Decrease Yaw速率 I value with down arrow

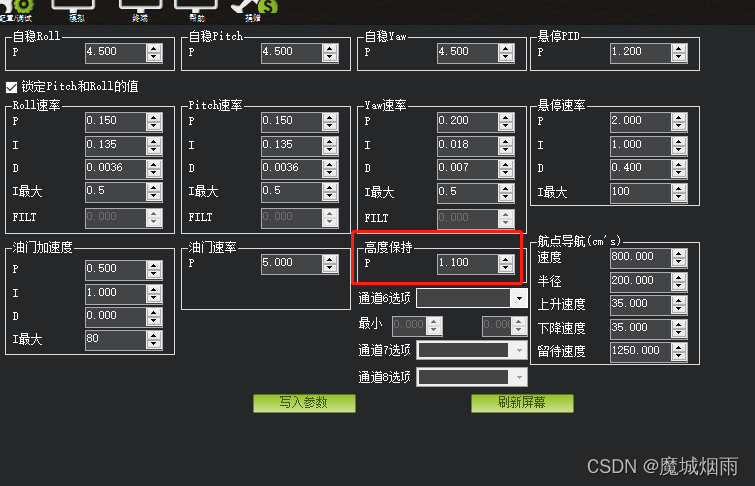[x=506, y=150]
